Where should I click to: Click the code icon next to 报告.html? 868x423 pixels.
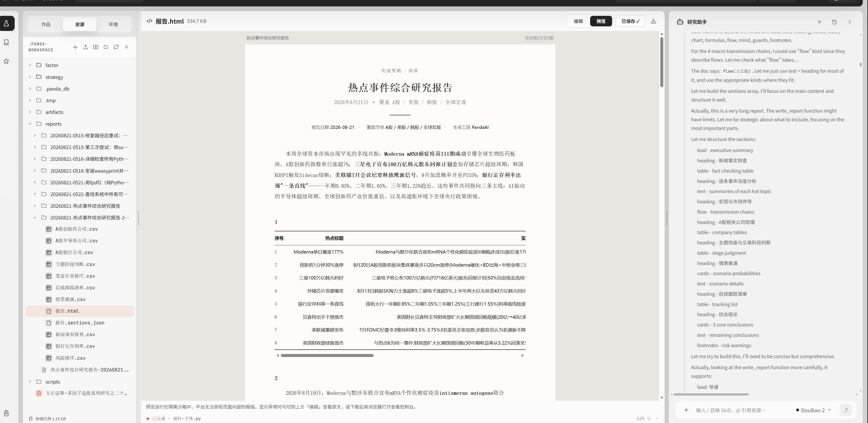pyautogui.click(x=149, y=21)
